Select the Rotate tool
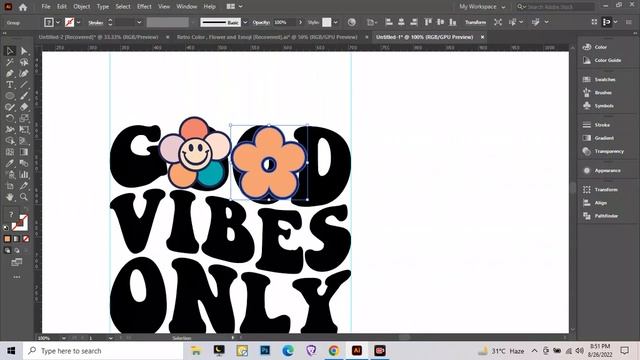The width and height of the screenshot is (640, 360). coord(10,118)
